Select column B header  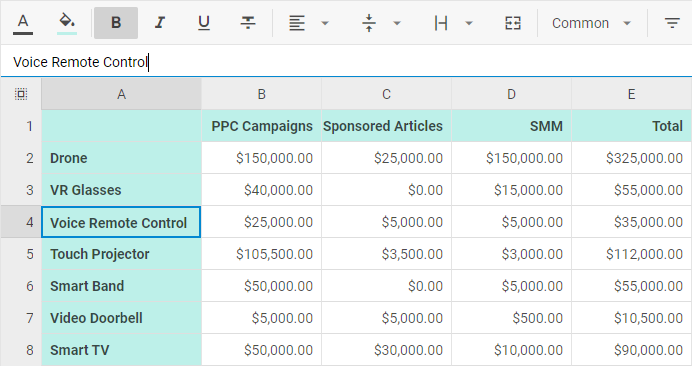click(x=261, y=94)
